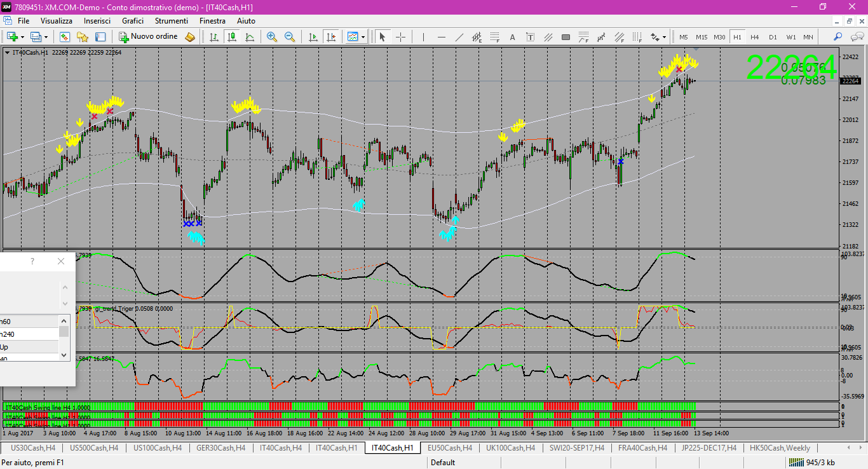Open the Strumenti menu

point(171,21)
